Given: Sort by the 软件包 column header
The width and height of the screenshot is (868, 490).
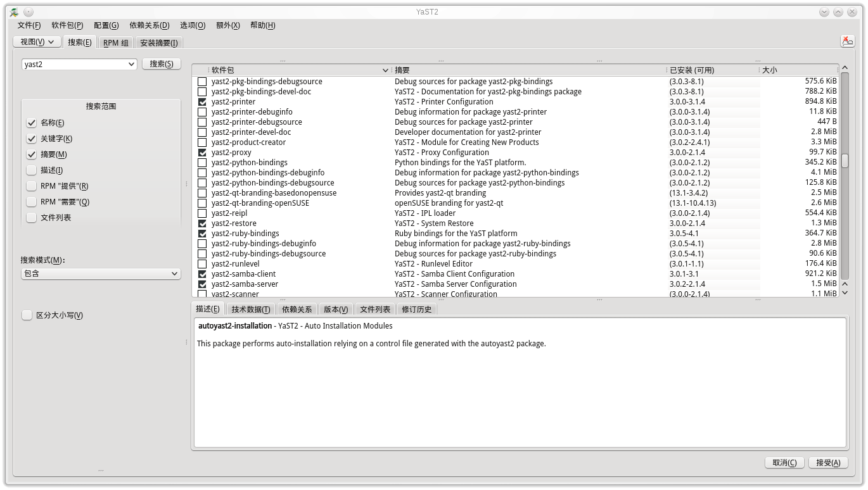Looking at the screenshot, I should [299, 70].
